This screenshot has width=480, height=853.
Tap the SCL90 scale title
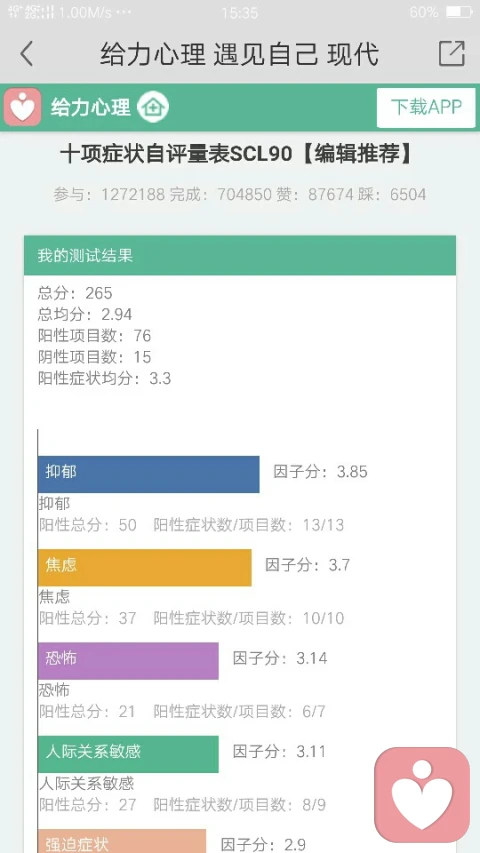click(x=237, y=155)
